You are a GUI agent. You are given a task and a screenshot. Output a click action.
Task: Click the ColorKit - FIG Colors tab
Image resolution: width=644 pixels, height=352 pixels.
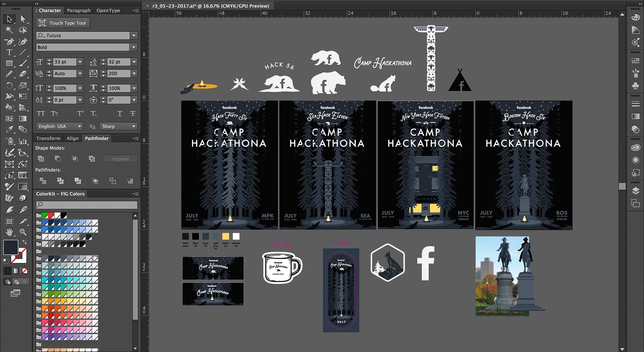point(60,194)
